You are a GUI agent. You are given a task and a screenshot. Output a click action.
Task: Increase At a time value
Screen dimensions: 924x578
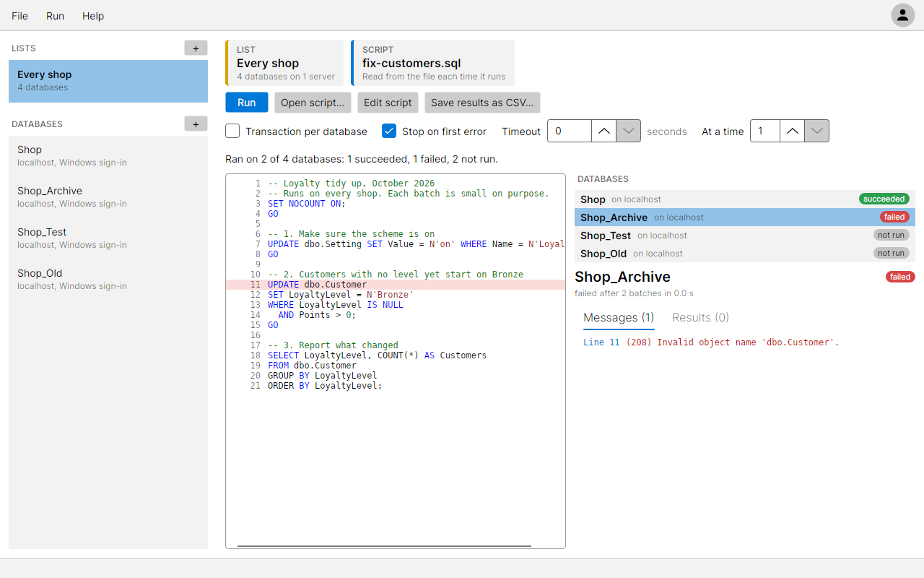point(793,131)
